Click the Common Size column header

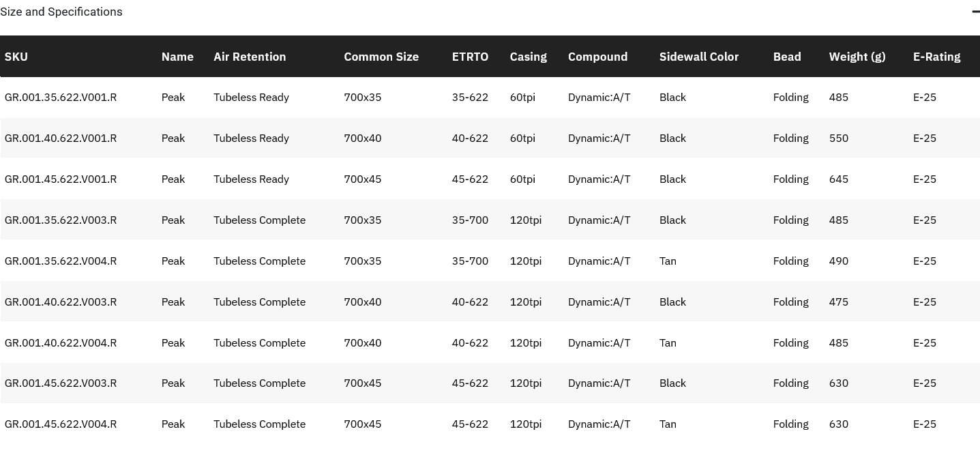point(381,57)
